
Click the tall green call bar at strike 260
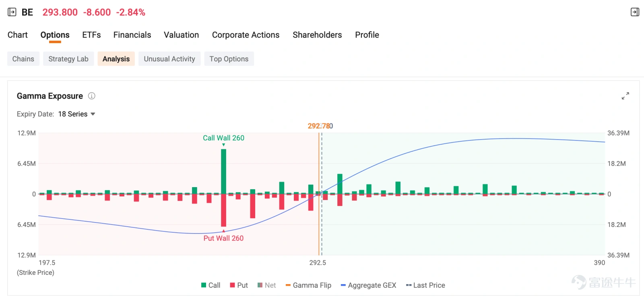click(223, 171)
